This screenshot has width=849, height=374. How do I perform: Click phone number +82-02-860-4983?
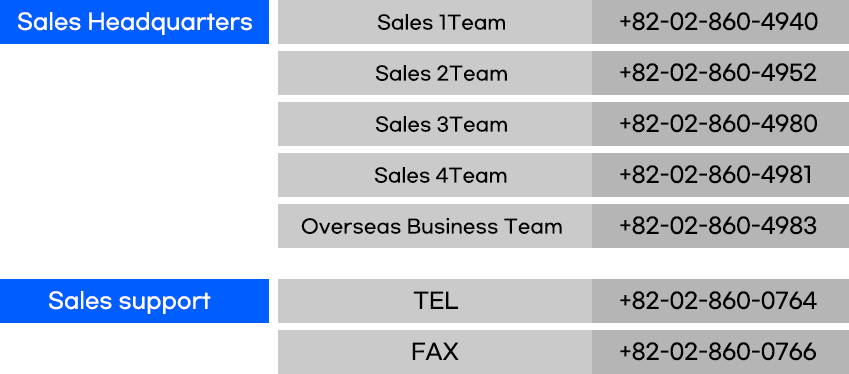tap(718, 226)
